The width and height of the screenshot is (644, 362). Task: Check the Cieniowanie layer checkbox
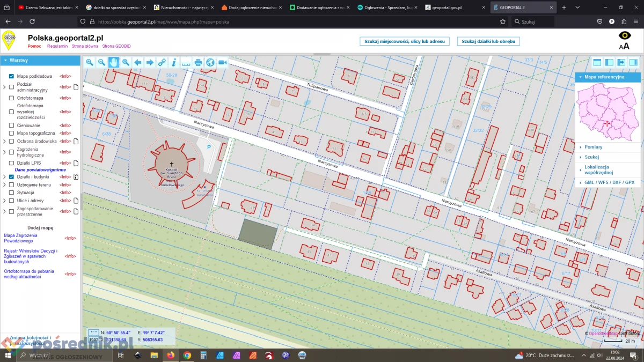point(11,125)
